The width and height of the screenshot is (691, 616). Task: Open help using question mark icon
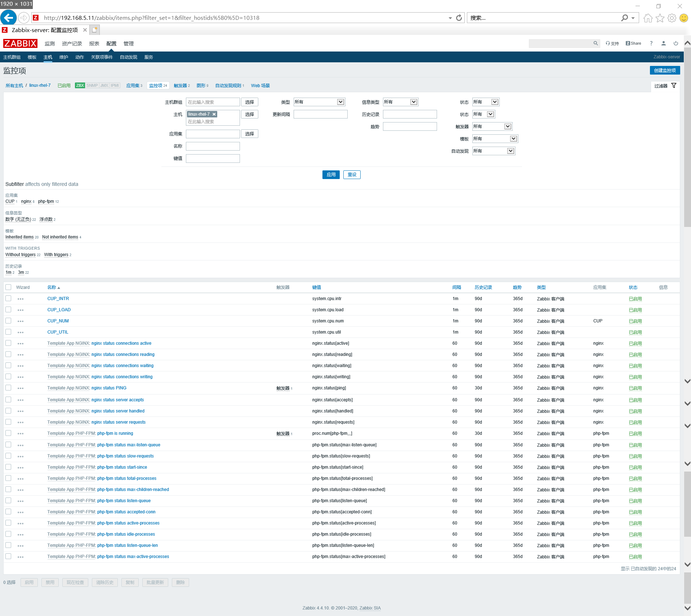pos(651,43)
